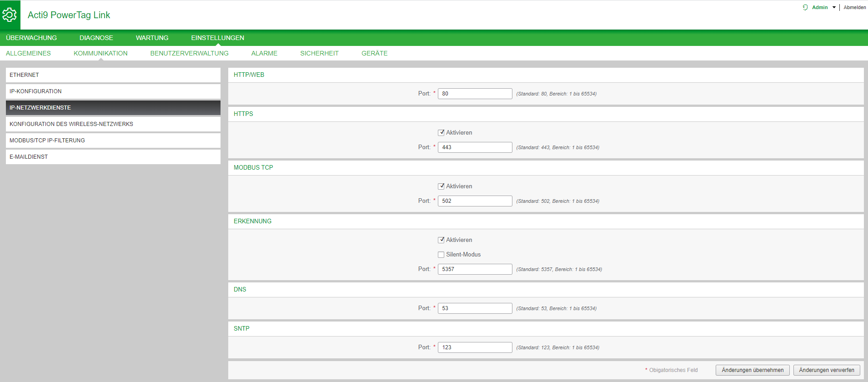
Task: Toggle the ERKENNUNG Aktivieren checkbox
Action: [x=441, y=240]
